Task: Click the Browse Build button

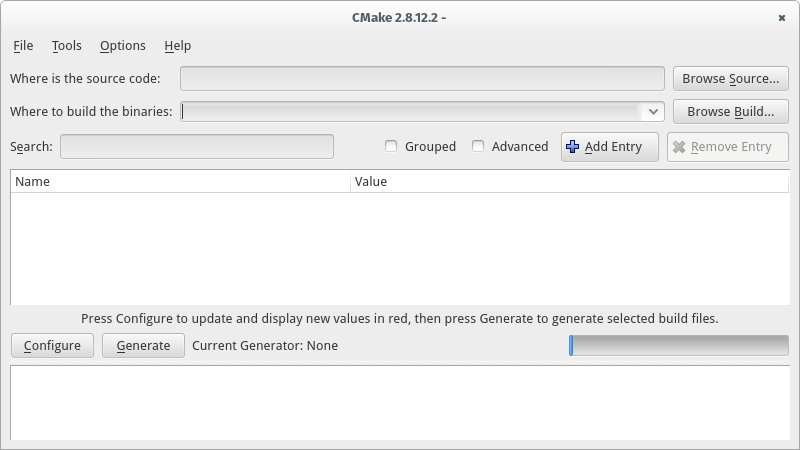Action: tap(731, 112)
